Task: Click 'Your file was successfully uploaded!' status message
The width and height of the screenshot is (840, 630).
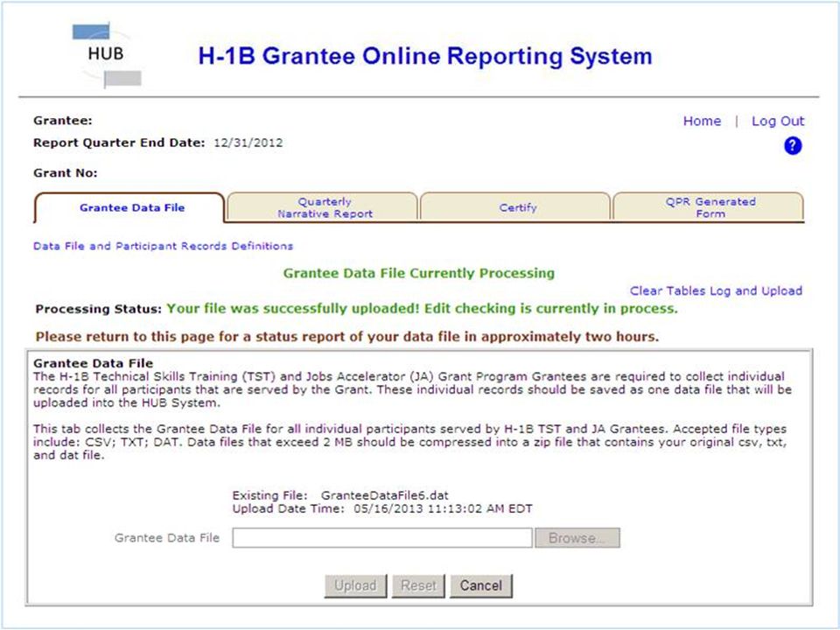Action: click(294, 309)
